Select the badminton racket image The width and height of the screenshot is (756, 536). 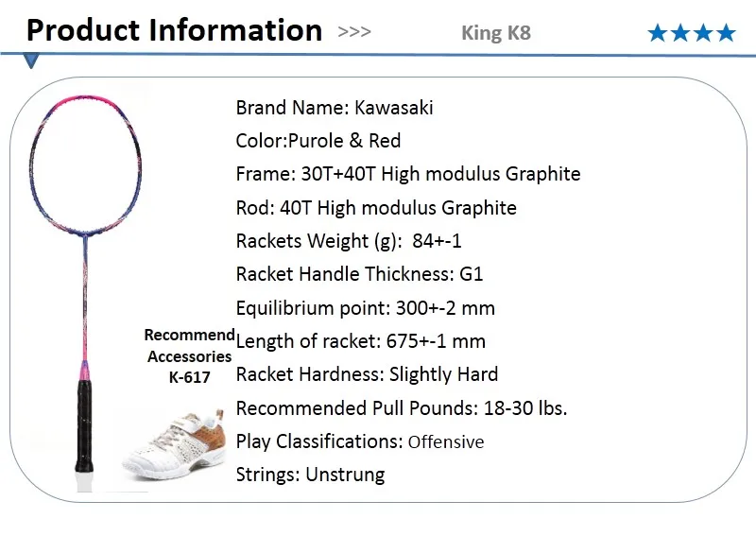85,293
